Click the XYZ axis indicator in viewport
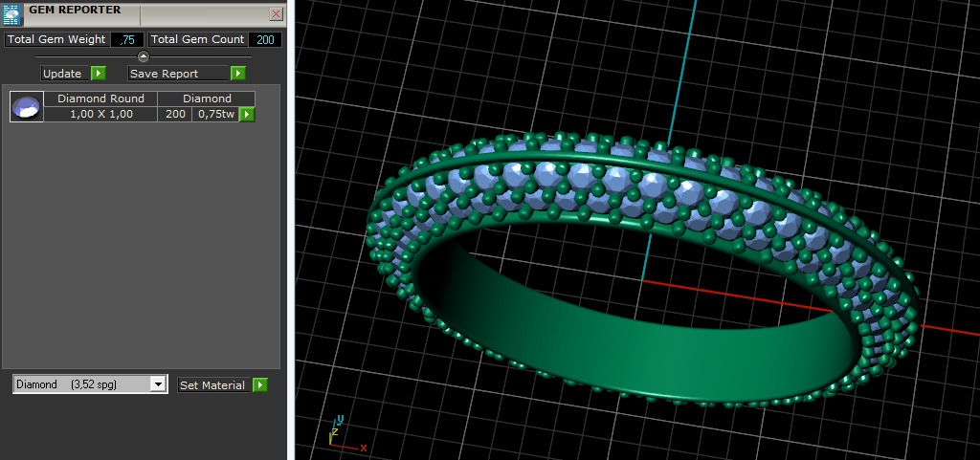Screen dimensions: 980x460 [x=345, y=432]
